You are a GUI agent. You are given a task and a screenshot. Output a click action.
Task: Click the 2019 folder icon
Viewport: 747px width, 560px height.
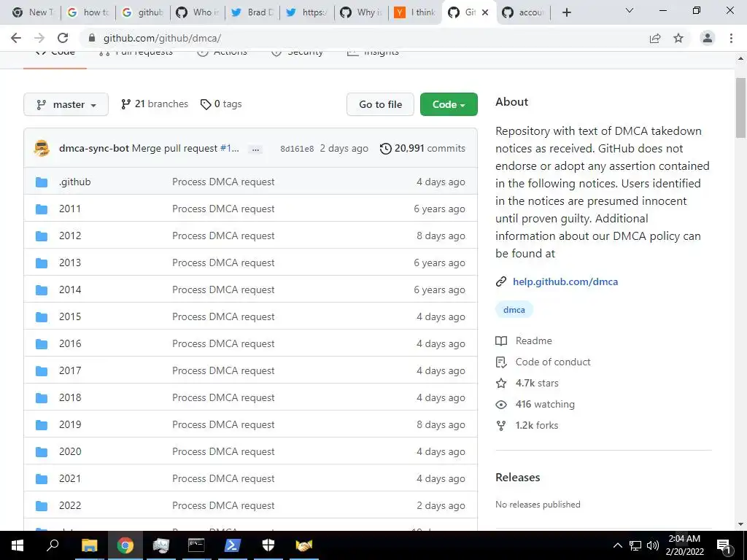point(42,425)
